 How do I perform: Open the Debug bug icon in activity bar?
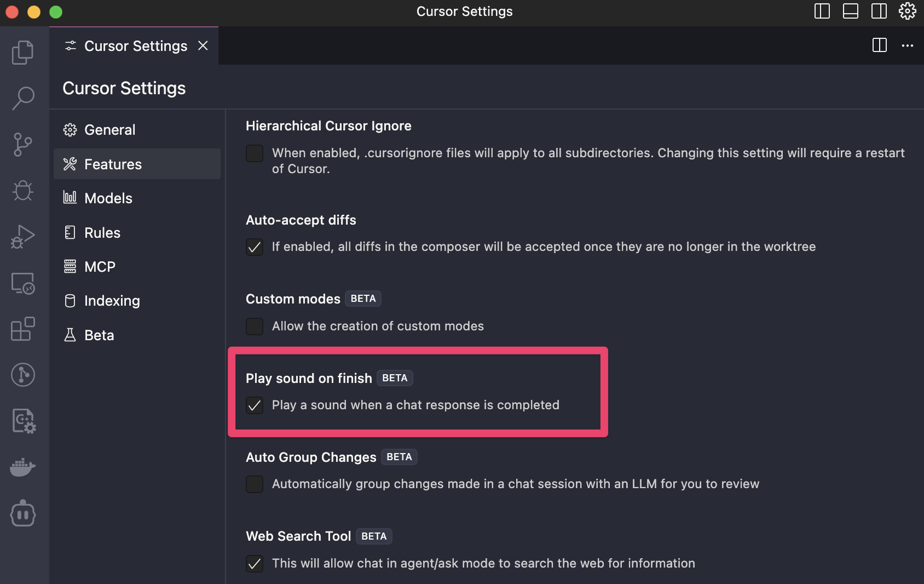(23, 191)
